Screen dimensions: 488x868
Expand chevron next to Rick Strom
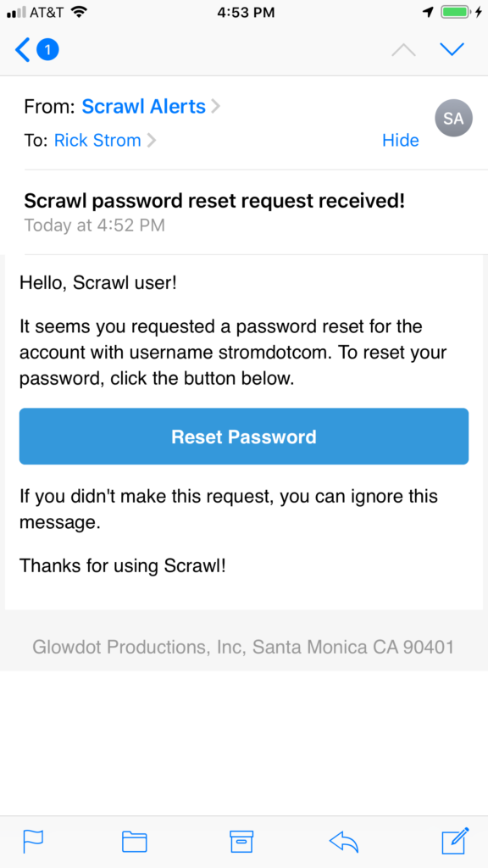(x=151, y=141)
